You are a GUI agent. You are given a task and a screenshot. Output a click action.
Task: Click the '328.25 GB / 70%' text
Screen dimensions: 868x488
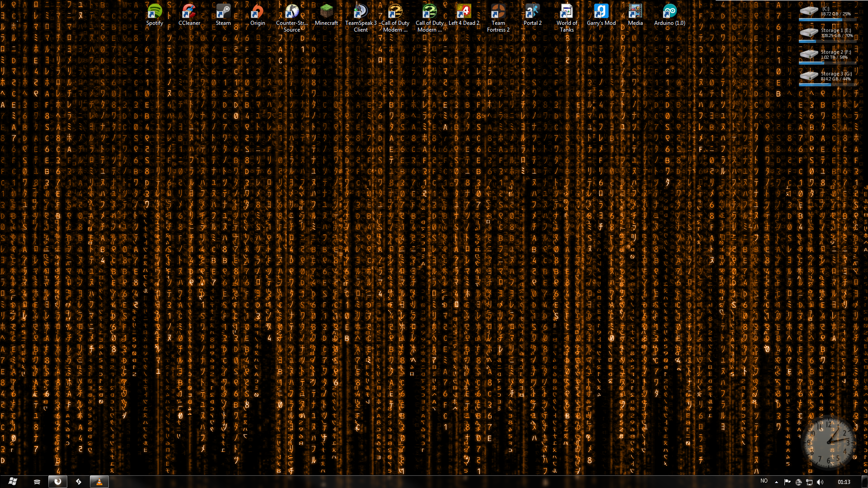[837, 36]
